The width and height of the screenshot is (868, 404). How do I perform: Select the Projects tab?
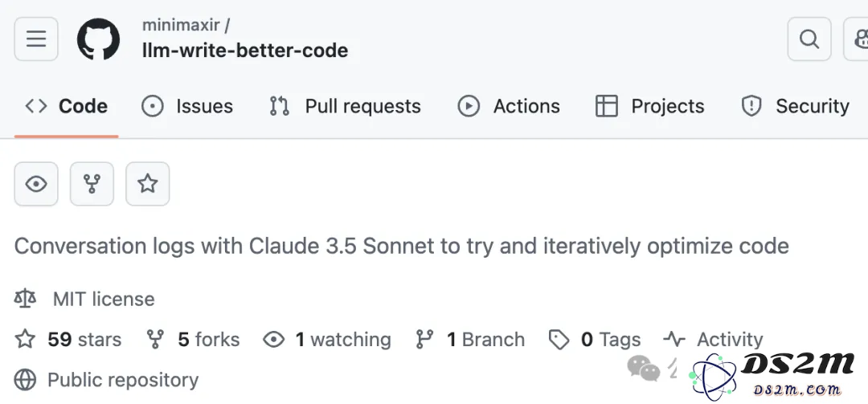pos(649,106)
